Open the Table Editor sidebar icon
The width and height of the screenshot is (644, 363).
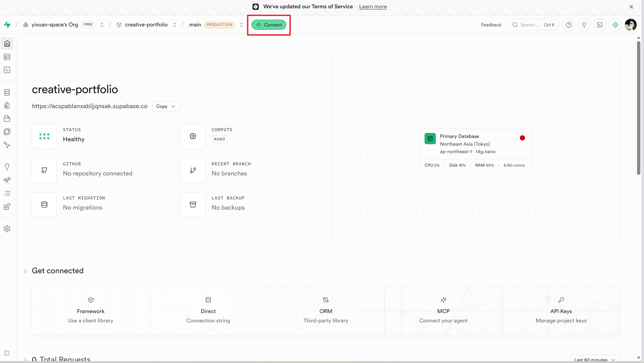pyautogui.click(x=7, y=57)
